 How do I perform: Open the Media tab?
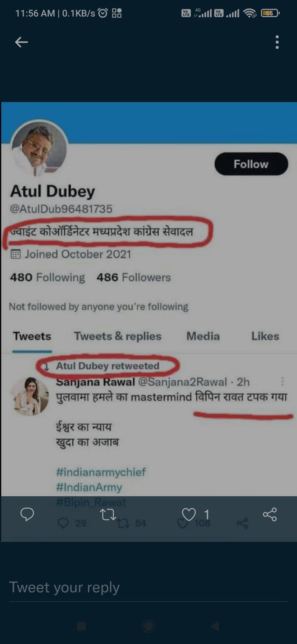[203, 336]
